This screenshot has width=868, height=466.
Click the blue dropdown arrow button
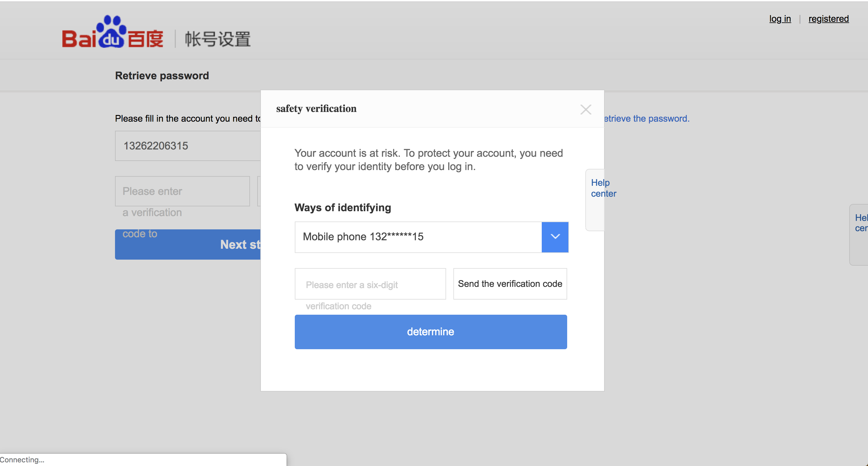(x=555, y=237)
